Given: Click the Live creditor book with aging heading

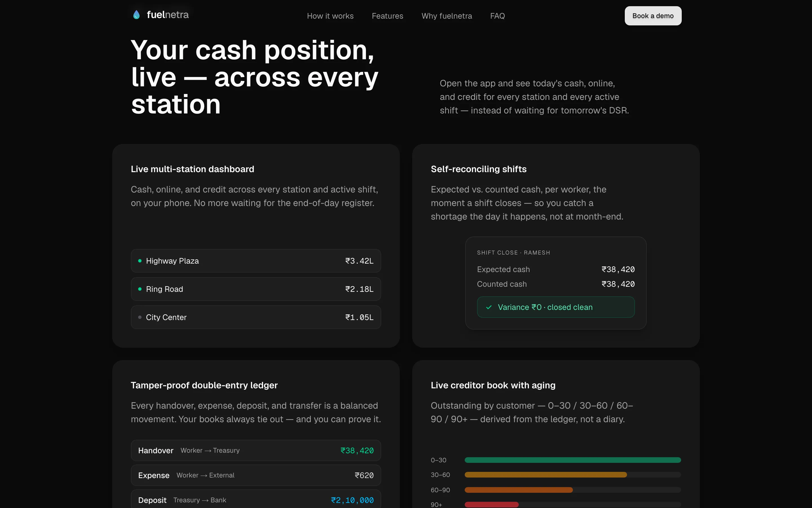Looking at the screenshot, I should pyautogui.click(x=493, y=385).
